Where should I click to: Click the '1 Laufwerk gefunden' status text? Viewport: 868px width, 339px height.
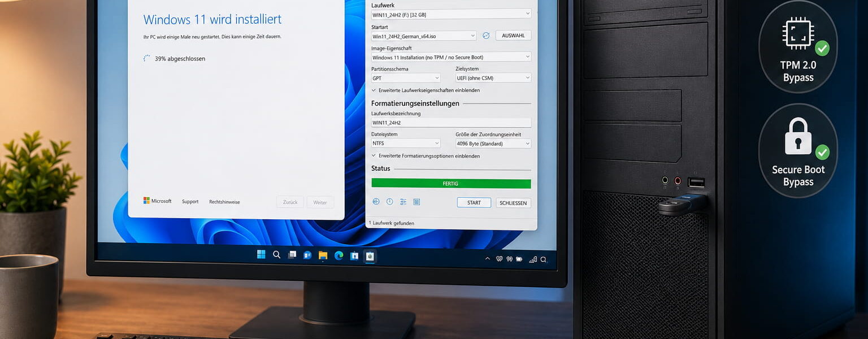coord(392,223)
